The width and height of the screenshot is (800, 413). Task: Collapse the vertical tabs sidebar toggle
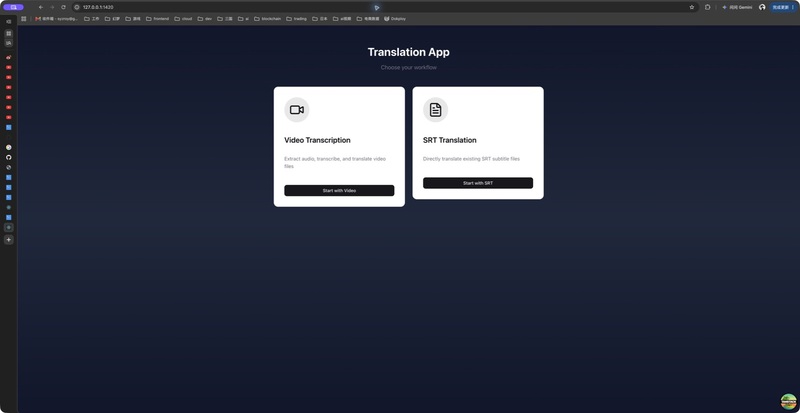9,22
